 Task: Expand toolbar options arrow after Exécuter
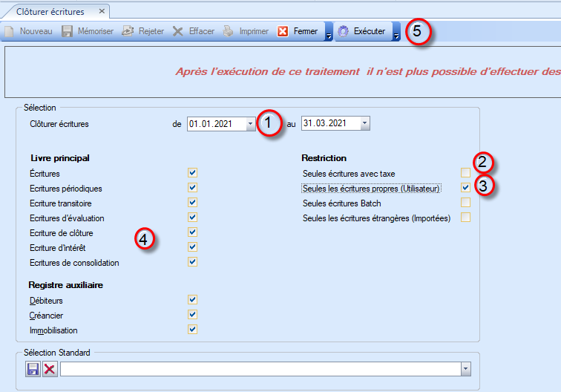(396, 31)
